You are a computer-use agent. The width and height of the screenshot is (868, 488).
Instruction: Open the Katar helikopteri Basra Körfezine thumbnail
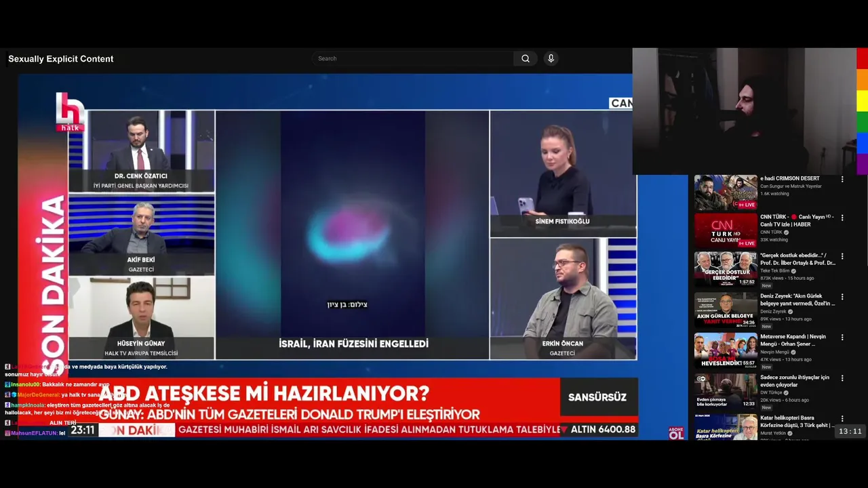pyautogui.click(x=726, y=427)
